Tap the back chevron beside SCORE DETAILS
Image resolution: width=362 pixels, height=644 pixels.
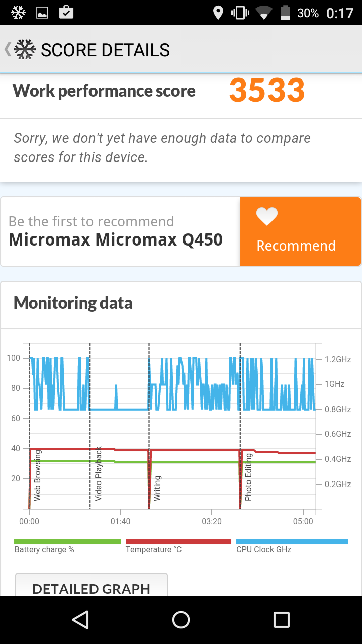click(x=8, y=49)
